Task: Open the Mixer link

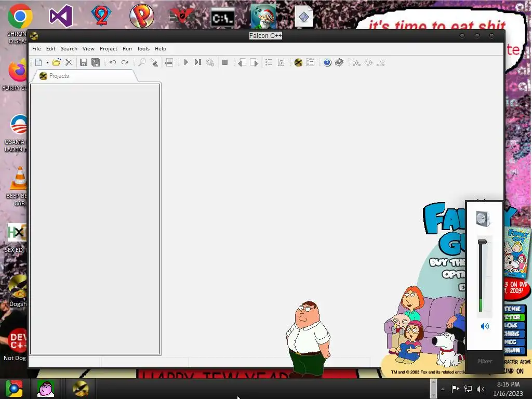Action: (485, 361)
